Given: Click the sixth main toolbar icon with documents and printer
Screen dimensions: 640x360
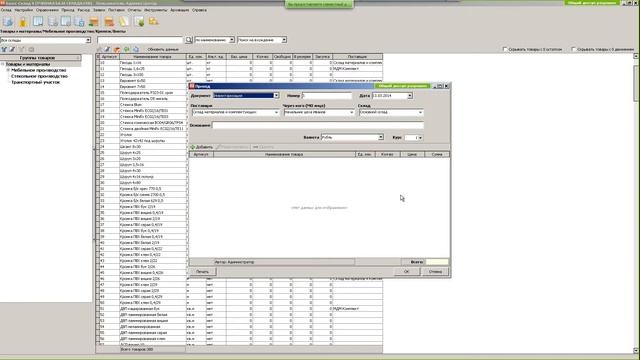Looking at the screenshot, I should click(x=80, y=21).
